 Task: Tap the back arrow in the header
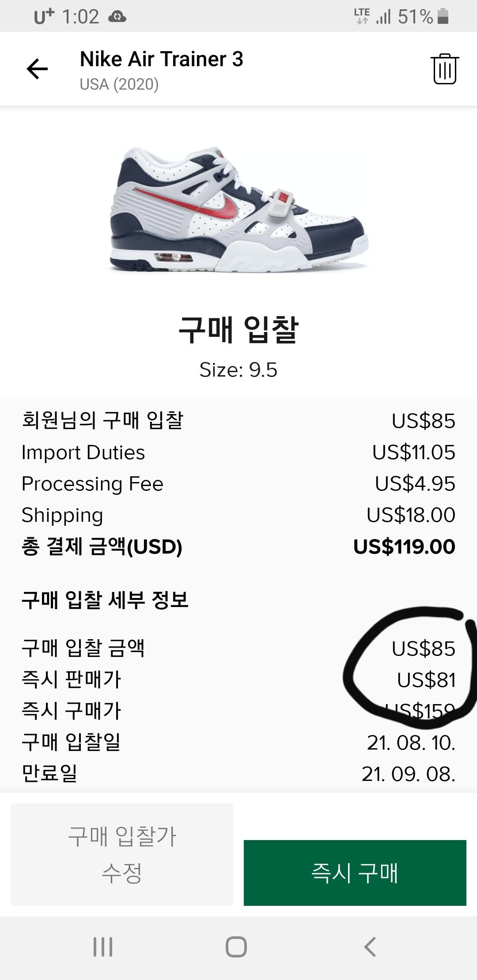(x=37, y=69)
